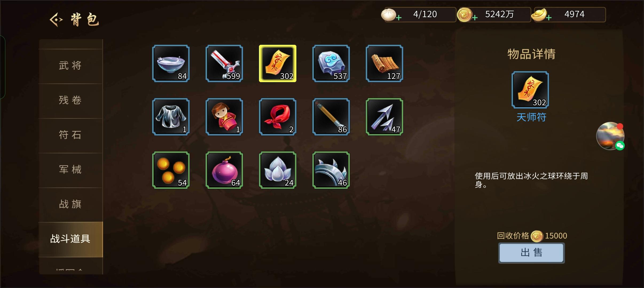Switch to the 符石 category tab
This screenshot has height=288, width=644.
pyautogui.click(x=70, y=135)
